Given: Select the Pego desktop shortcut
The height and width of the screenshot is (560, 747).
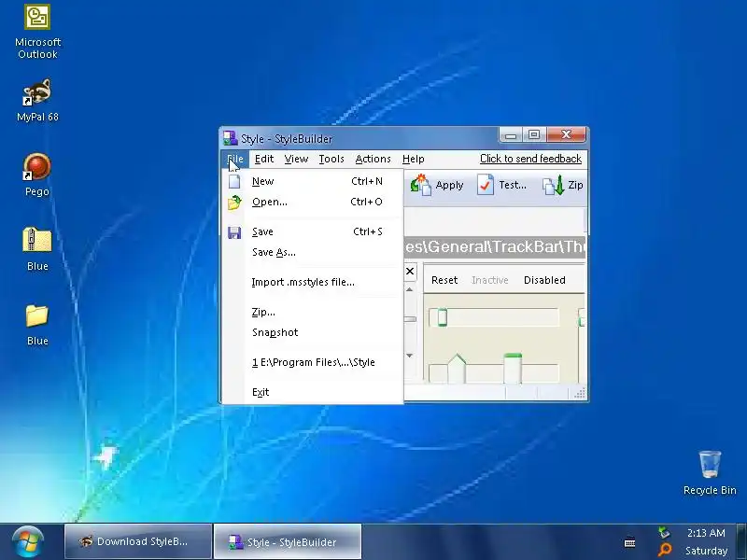Looking at the screenshot, I should point(37,175).
